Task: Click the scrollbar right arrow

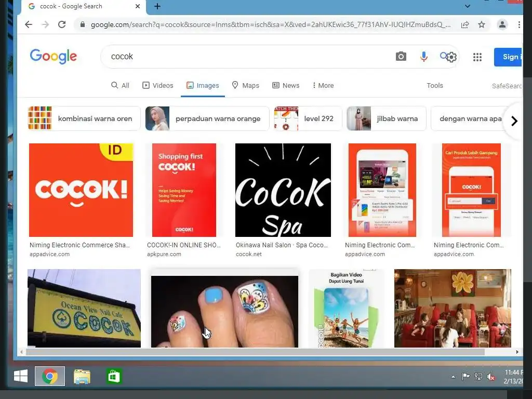Action: click(x=517, y=352)
